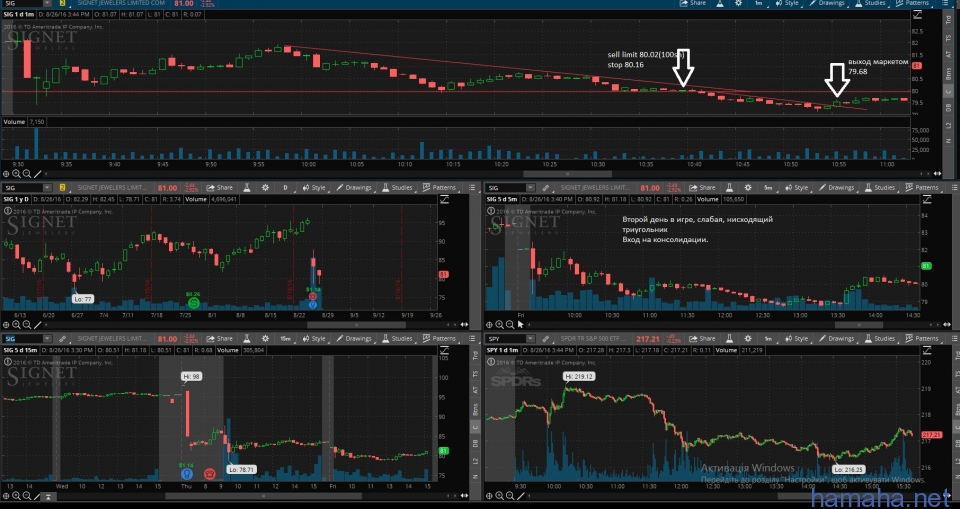Image resolution: width=960 pixels, height=509 pixels.
Task: Open the 5m timeframe selector dropdown
Action: [x=768, y=187]
